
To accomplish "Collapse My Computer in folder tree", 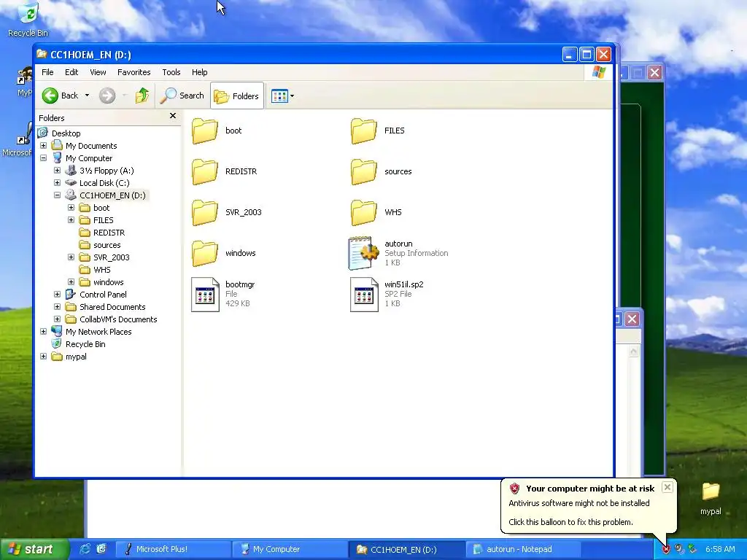I will tap(43, 158).
